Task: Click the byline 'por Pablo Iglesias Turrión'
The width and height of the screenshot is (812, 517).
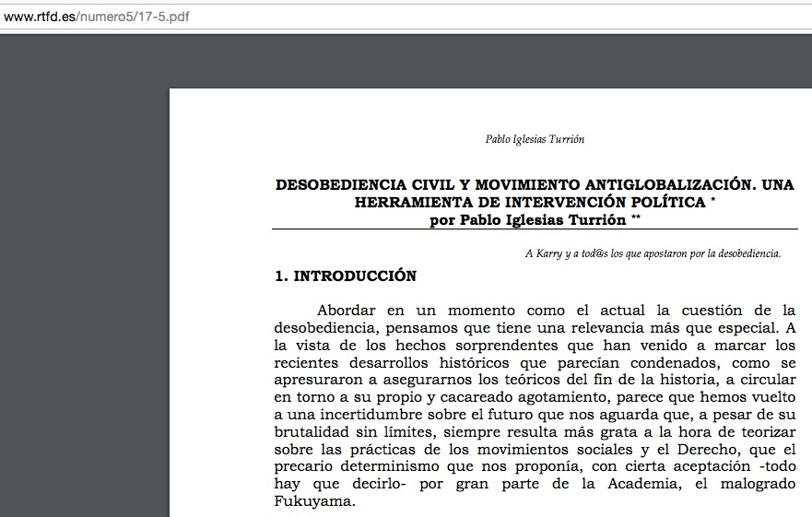Action: click(528, 220)
